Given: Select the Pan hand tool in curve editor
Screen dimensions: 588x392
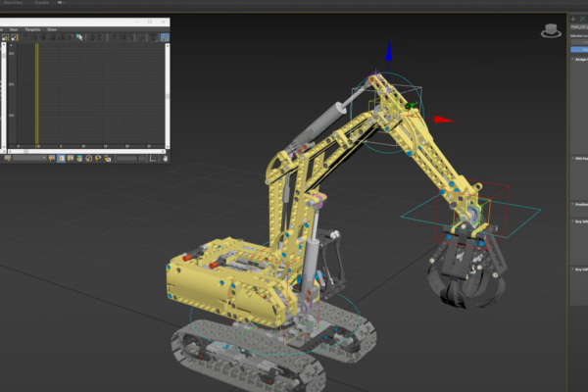Looking at the screenshot, I should [x=165, y=159].
